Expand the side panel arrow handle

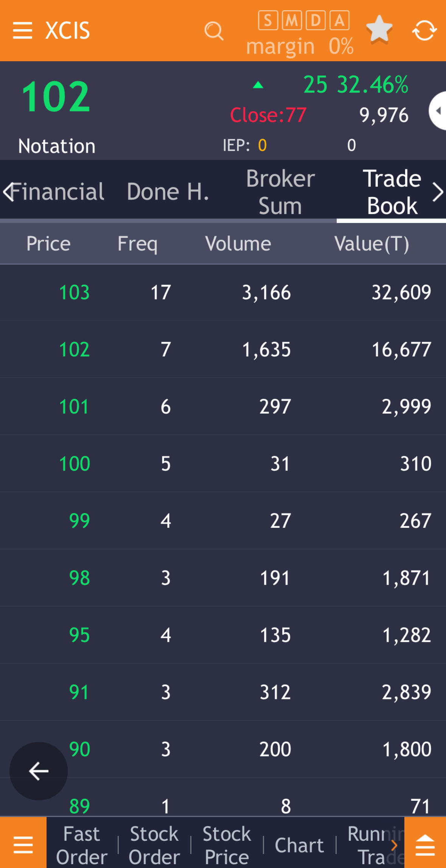(438, 111)
